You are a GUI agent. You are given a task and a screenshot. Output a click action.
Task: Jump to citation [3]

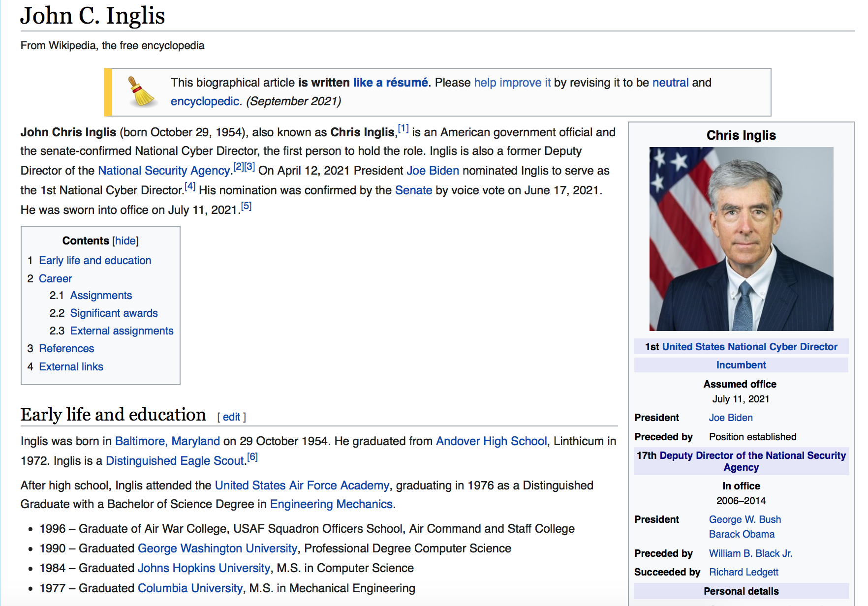[x=249, y=167]
